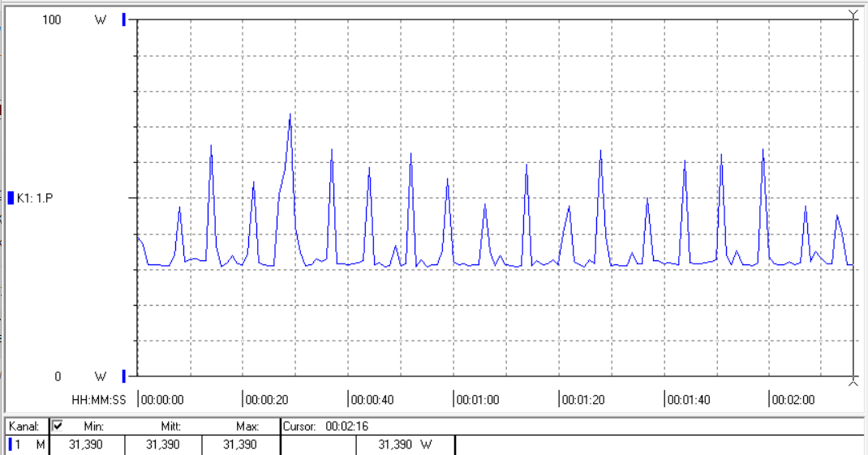
Task: Click the cursor handle at bottom right of graph
Action: (852, 380)
